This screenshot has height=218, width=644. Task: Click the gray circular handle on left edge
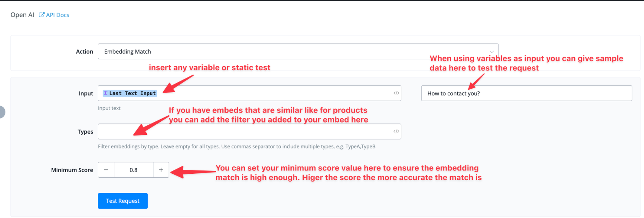pyautogui.click(x=1, y=112)
